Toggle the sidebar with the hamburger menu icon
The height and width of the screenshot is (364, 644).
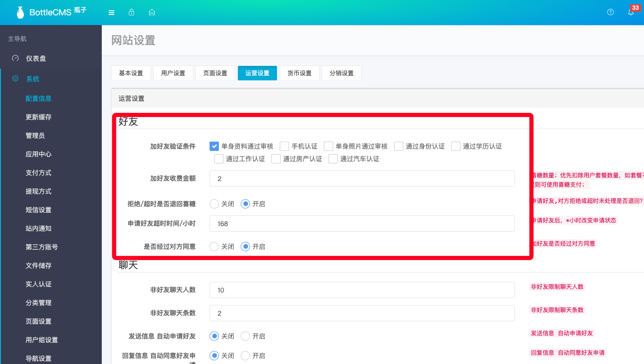coord(112,13)
